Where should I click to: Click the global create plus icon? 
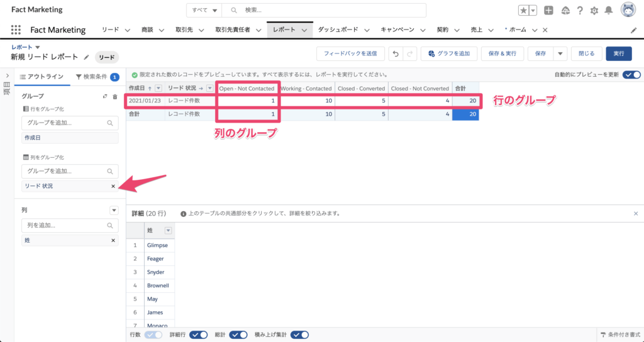[x=548, y=11]
